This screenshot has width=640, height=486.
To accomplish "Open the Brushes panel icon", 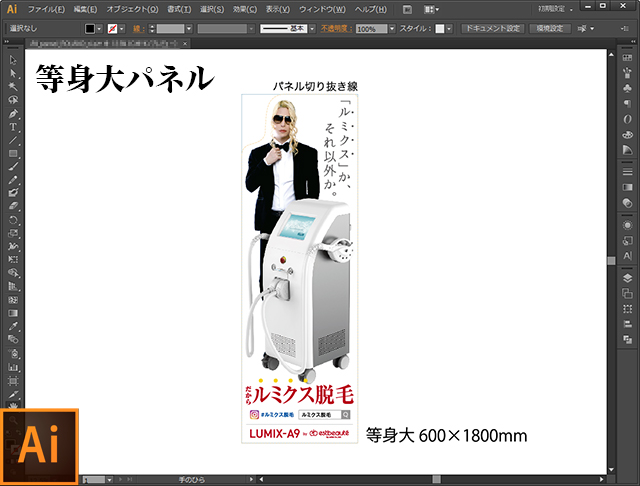I will pyautogui.click(x=627, y=73).
